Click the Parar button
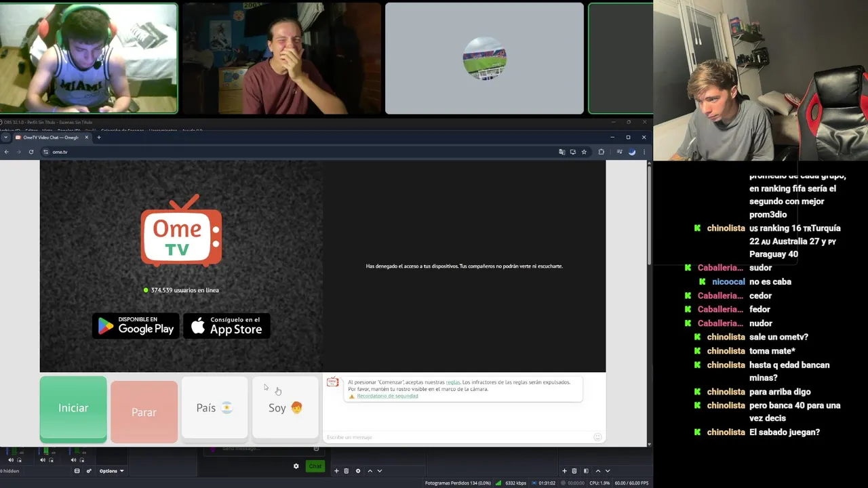868x488 pixels. (144, 411)
